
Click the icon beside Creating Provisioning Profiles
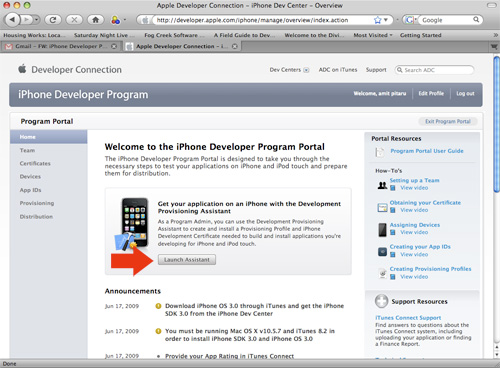[x=383, y=274]
